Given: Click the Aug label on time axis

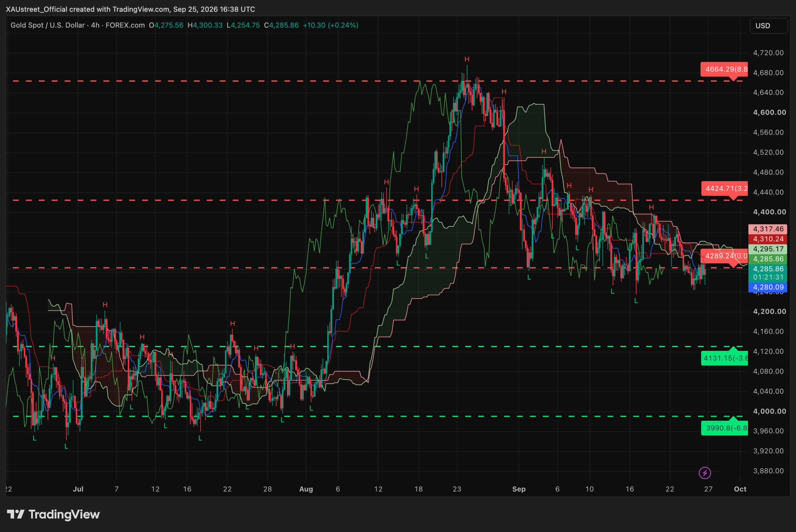Looking at the screenshot, I should coord(306,489).
